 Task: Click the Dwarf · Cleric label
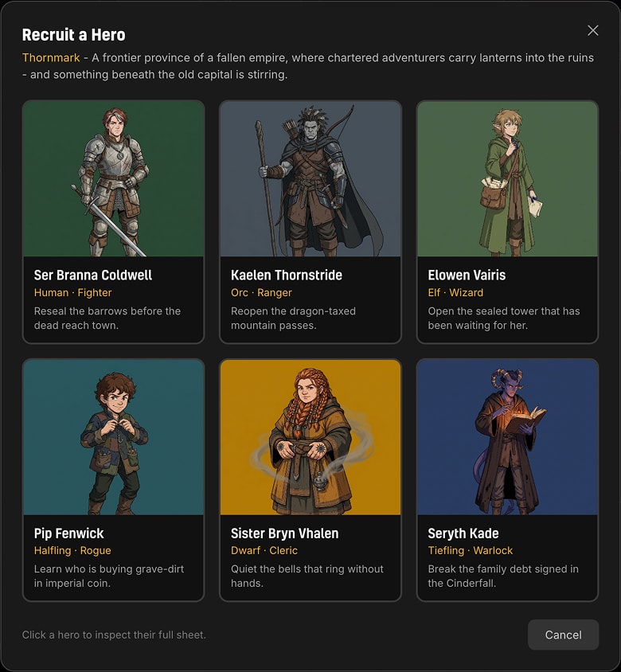click(x=264, y=551)
